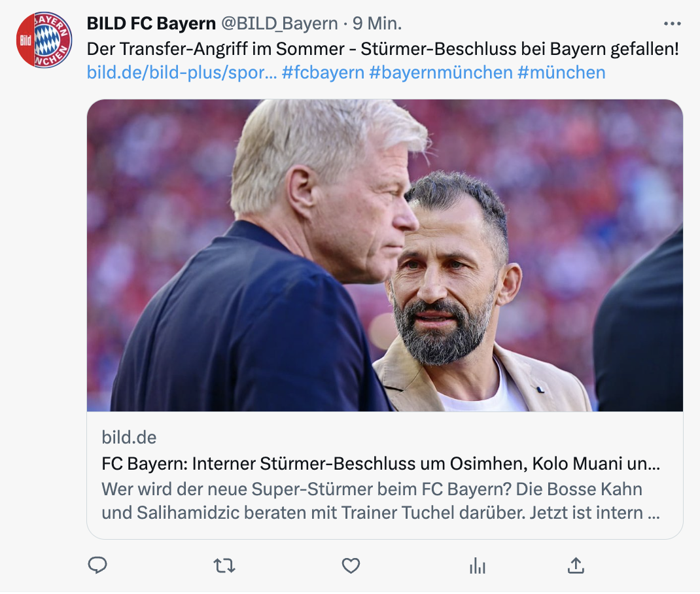700x594 pixels.
Task: Browse the #münchen hashtag
Action: tap(561, 72)
